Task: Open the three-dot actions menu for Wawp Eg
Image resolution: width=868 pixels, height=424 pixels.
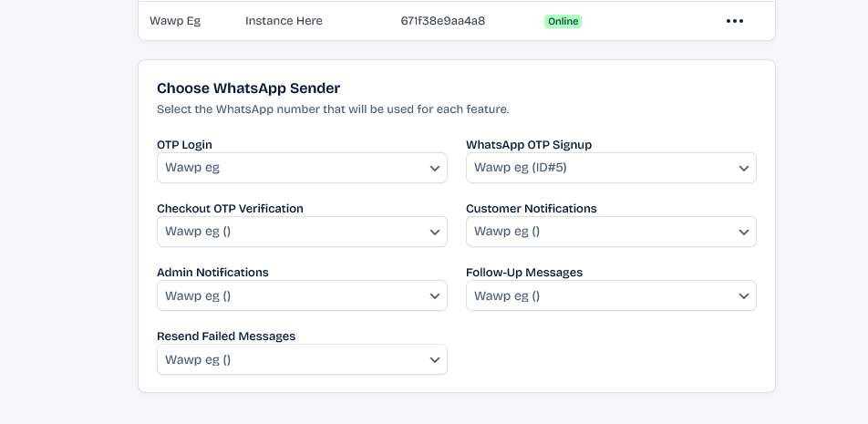Action: 735,21
